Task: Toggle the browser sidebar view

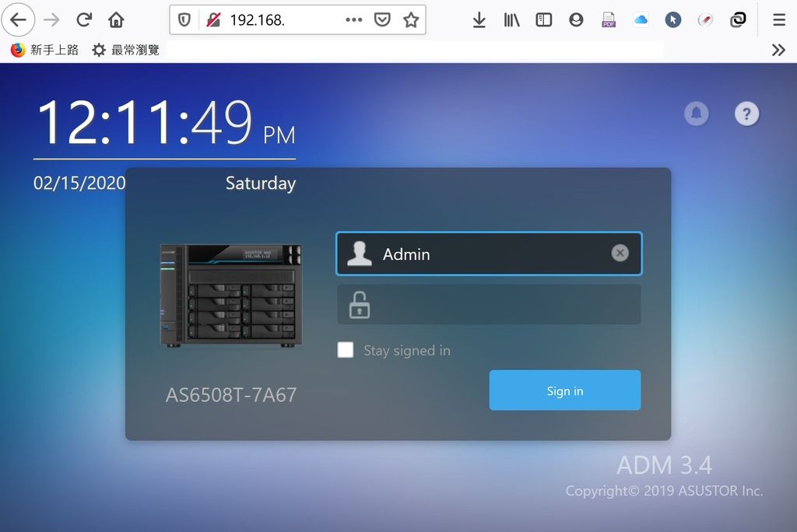Action: (544, 19)
